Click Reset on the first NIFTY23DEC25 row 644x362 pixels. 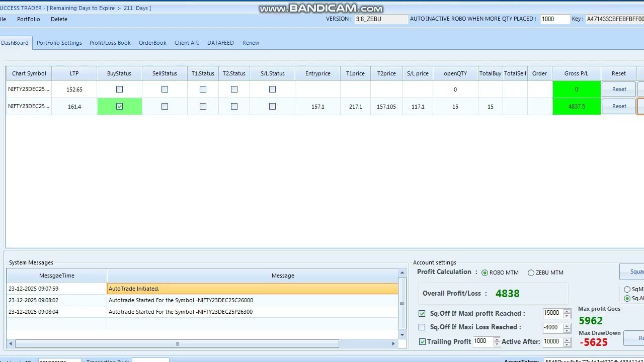[x=618, y=89]
